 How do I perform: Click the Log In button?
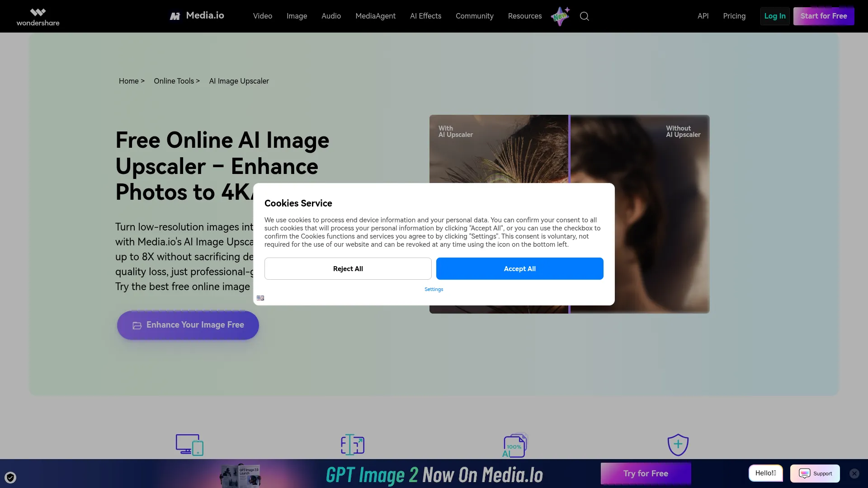pyautogui.click(x=775, y=16)
